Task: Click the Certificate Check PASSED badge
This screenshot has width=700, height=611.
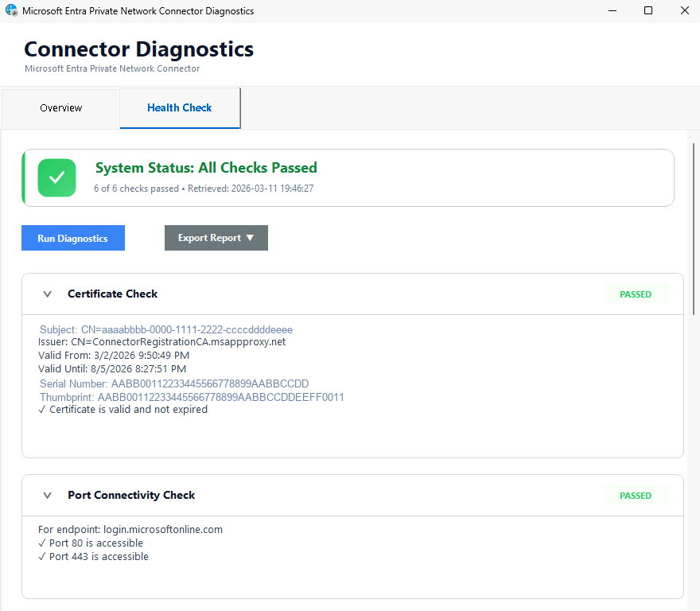Action: pos(636,294)
